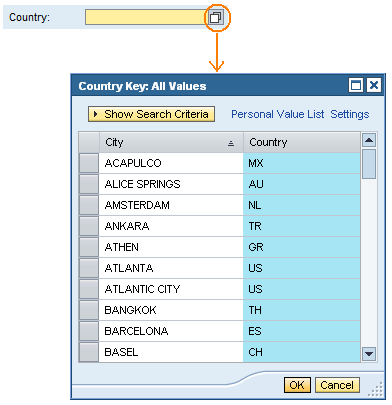Maximize the Country Key dialog
392x405 pixels.
pyautogui.click(x=356, y=85)
